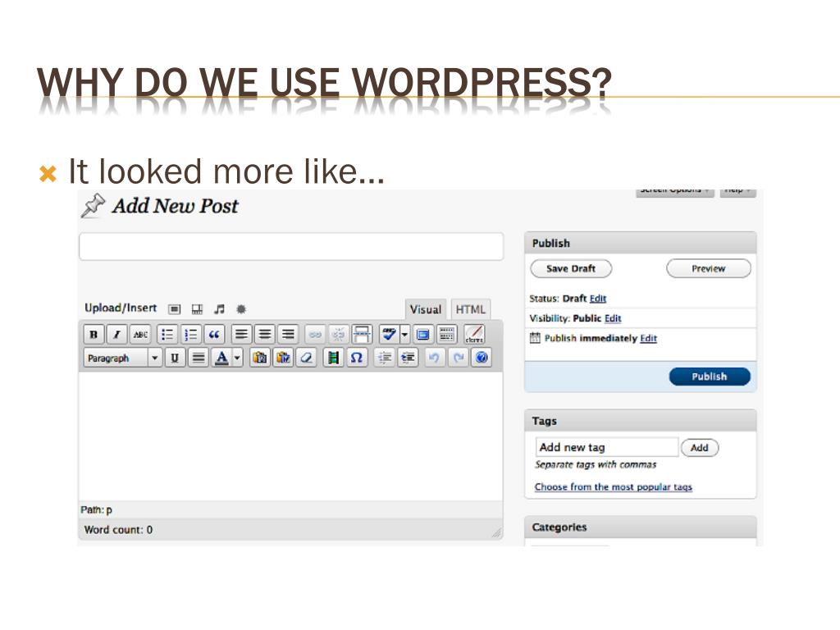Collapse the Publish panel header
Image resolution: width=840 pixels, height=630 pixels.
click(640, 243)
